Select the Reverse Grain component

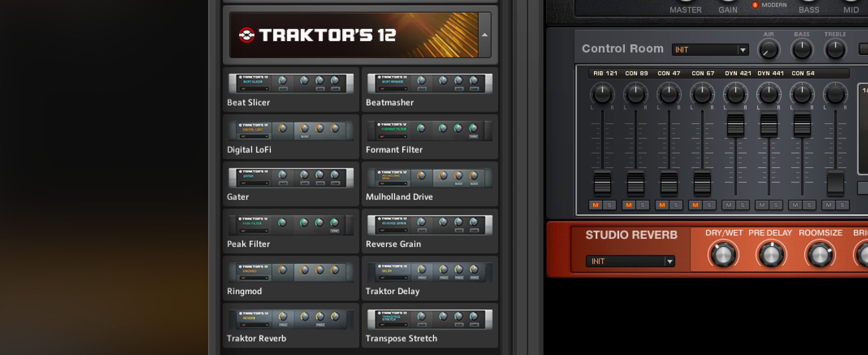coord(430,231)
